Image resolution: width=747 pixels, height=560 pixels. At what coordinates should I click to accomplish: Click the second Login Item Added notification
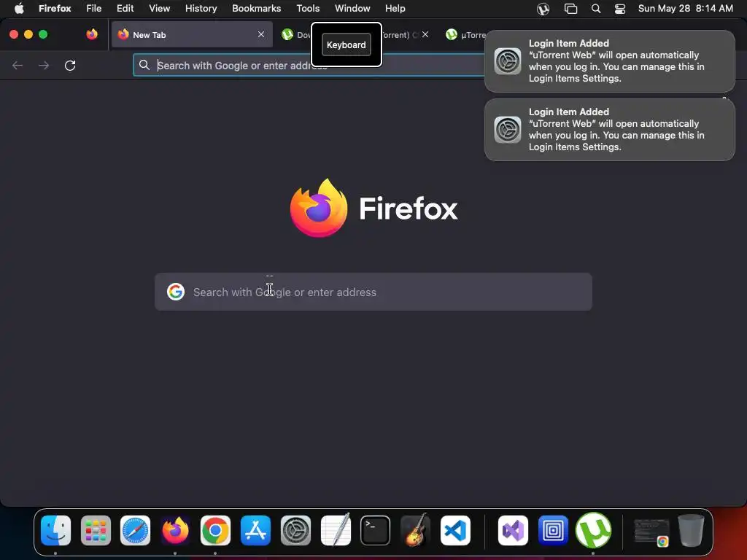point(609,130)
